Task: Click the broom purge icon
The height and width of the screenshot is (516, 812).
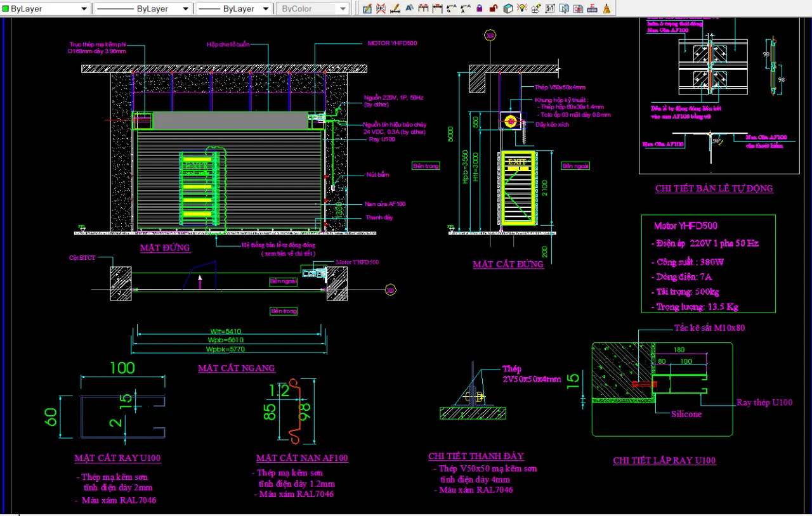Action: coord(606,9)
